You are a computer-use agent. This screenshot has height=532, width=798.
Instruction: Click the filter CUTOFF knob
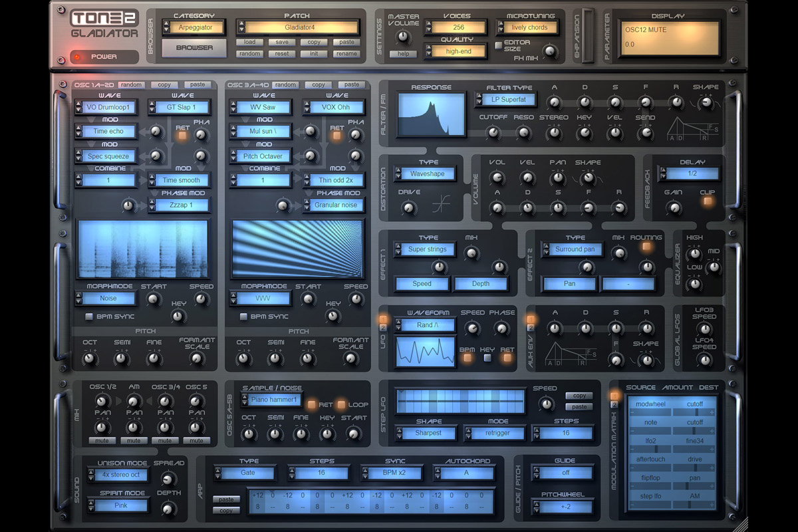(x=493, y=132)
